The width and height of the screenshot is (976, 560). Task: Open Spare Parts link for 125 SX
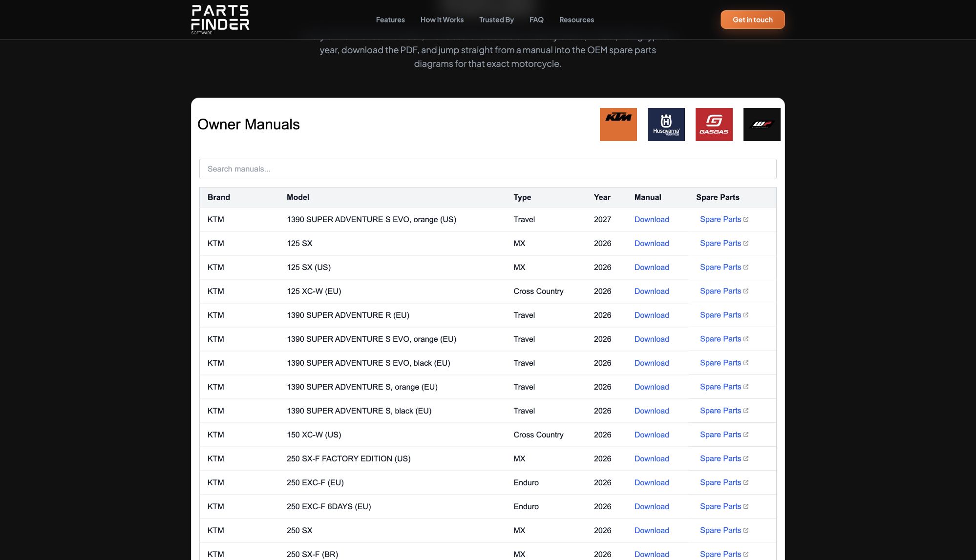tap(724, 244)
